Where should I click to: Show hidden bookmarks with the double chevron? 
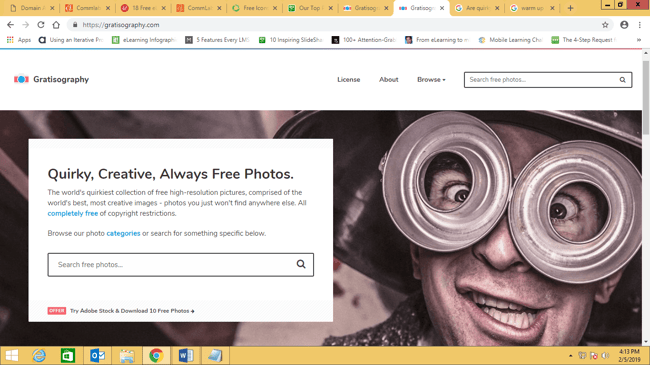[639, 40]
